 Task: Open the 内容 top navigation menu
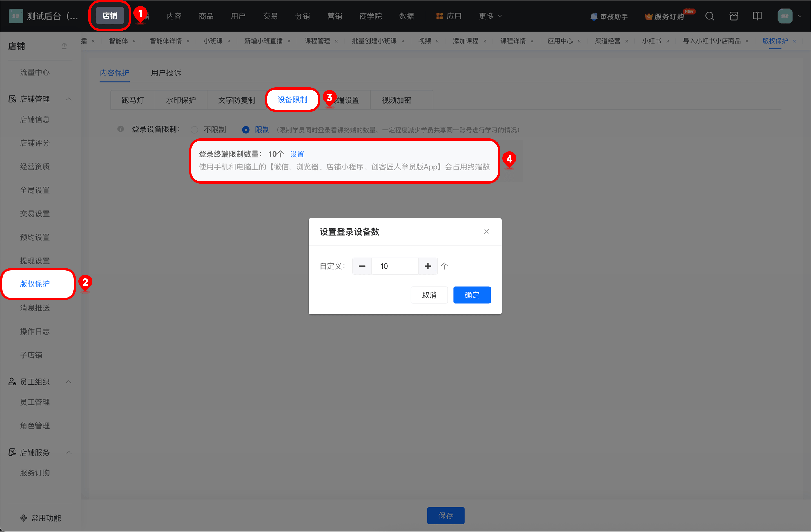pos(174,16)
